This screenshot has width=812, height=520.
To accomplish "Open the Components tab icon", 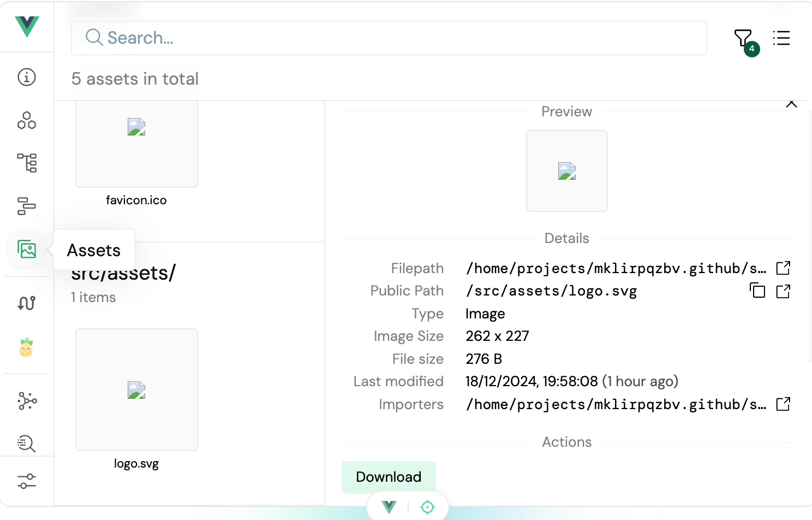I will click(27, 120).
